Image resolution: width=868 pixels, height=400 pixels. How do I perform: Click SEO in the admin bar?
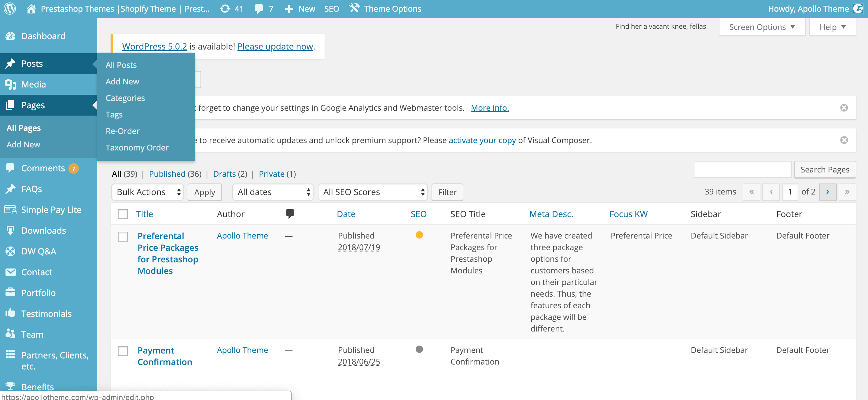[x=332, y=9]
